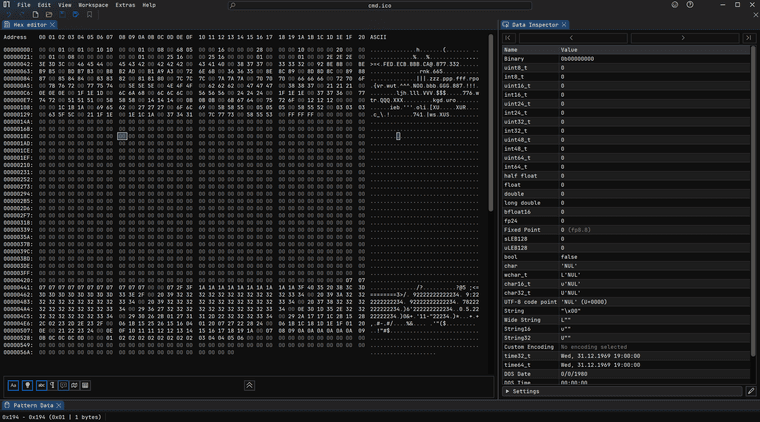Click the edit pencil icon beside Settings
This screenshot has width=760, height=422.
coord(751,391)
